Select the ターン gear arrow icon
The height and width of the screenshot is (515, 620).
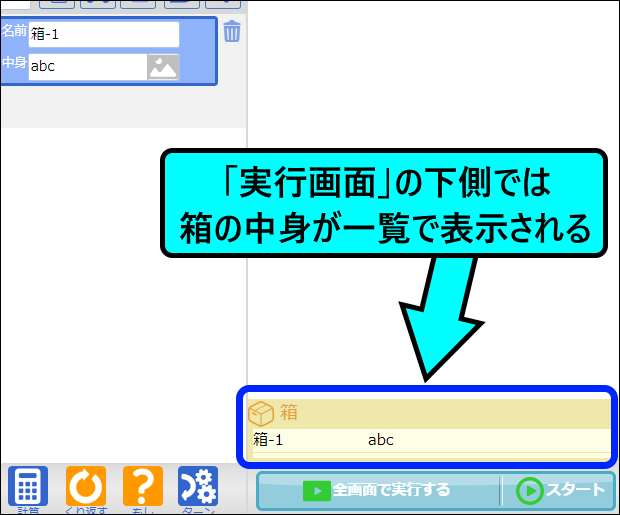pyautogui.click(x=198, y=486)
